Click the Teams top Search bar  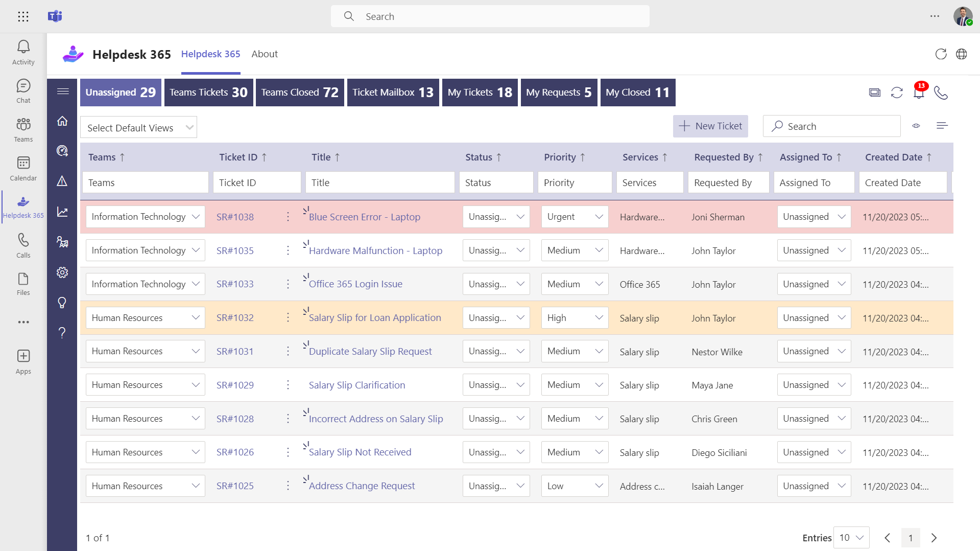coord(490,16)
